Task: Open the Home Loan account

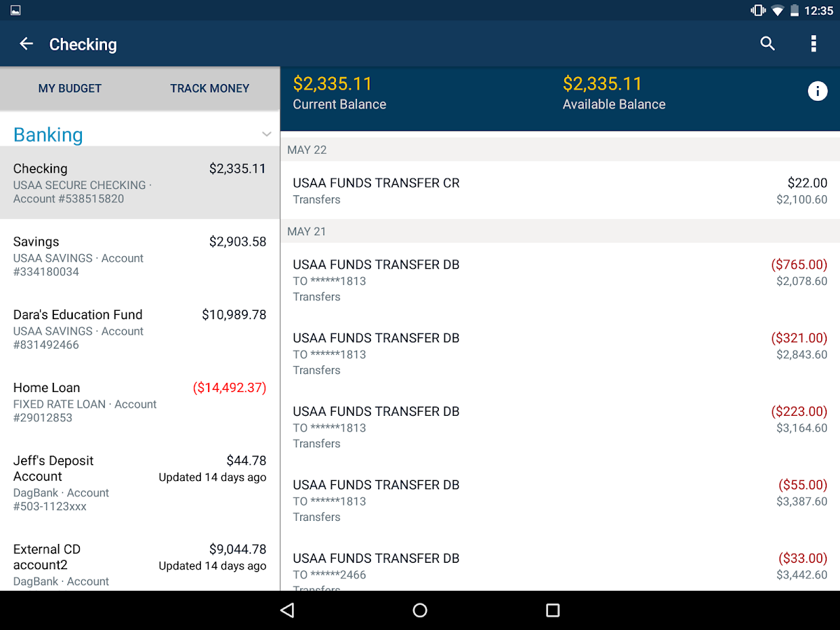Action: pyautogui.click(x=140, y=402)
